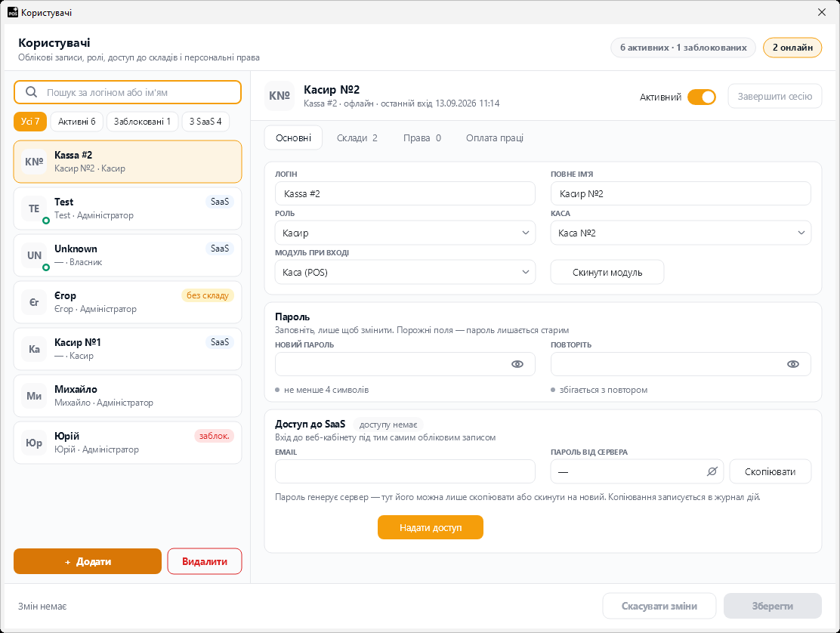Image resolution: width=840 pixels, height=633 pixels.
Task: Switch to Оплата праці tab
Action: pos(495,137)
